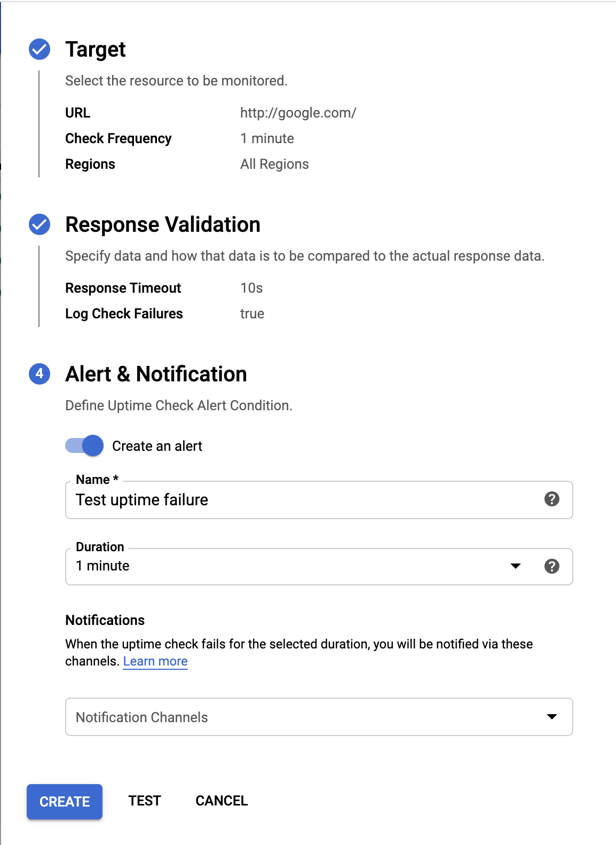Click the All Regions value
This screenshot has width=616, height=845.
click(274, 164)
